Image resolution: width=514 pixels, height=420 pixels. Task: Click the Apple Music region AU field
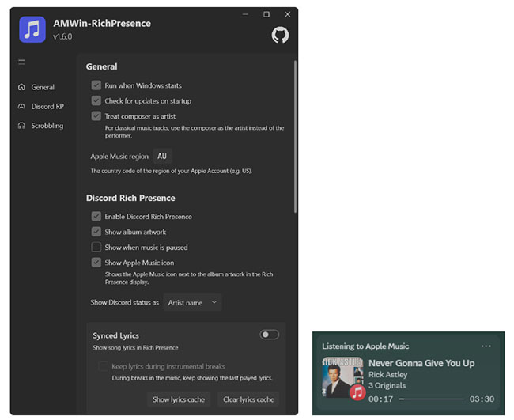pos(162,156)
